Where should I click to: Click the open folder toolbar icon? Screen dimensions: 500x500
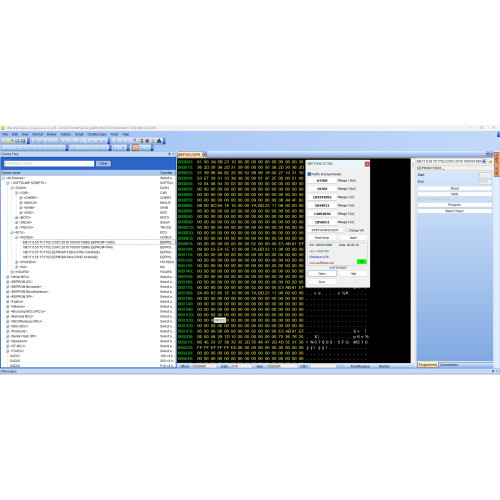tap(11, 141)
